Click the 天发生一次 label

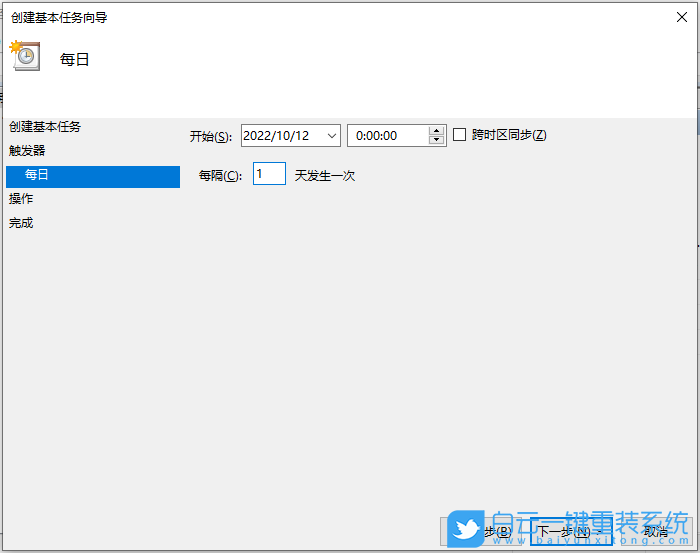tap(325, 176)
